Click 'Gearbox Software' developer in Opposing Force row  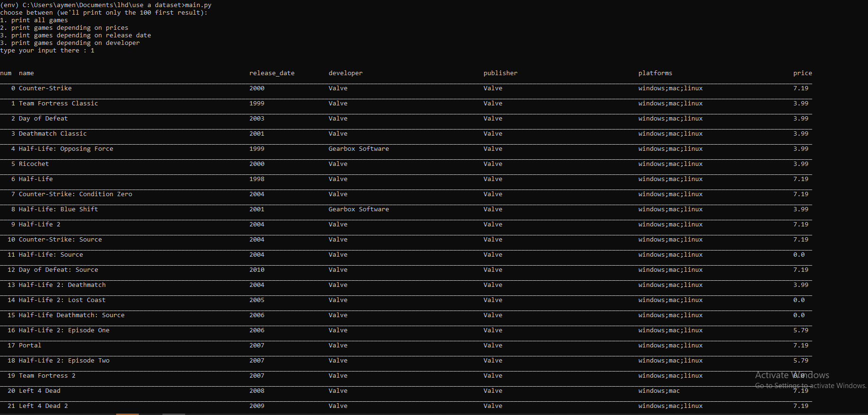(359, 149)
